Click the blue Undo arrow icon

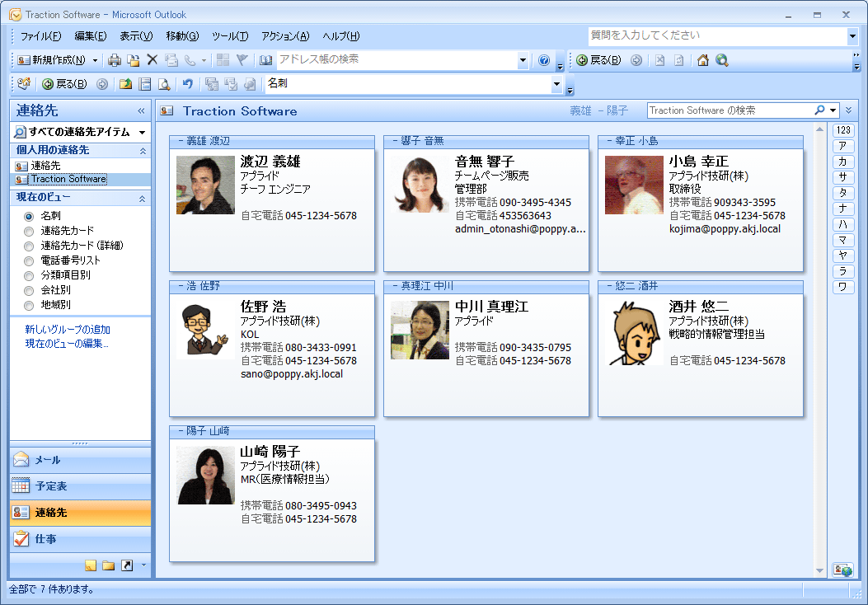188,83
